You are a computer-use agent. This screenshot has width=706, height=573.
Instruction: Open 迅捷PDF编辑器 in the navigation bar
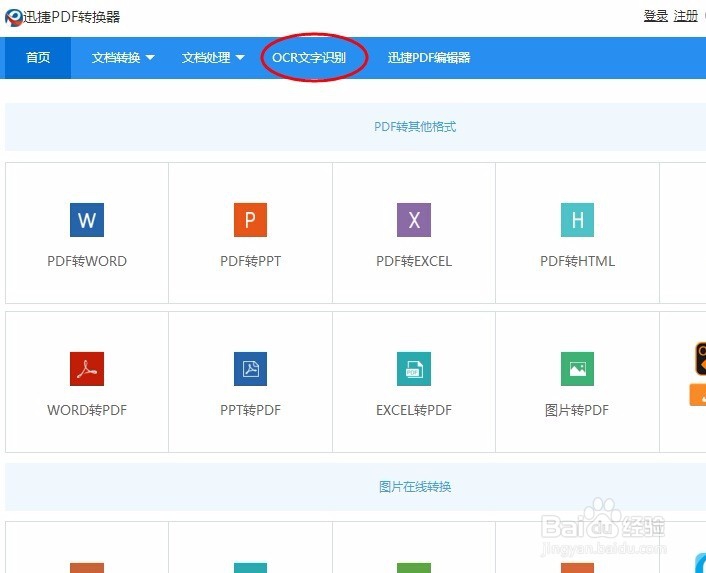[429, 58]
